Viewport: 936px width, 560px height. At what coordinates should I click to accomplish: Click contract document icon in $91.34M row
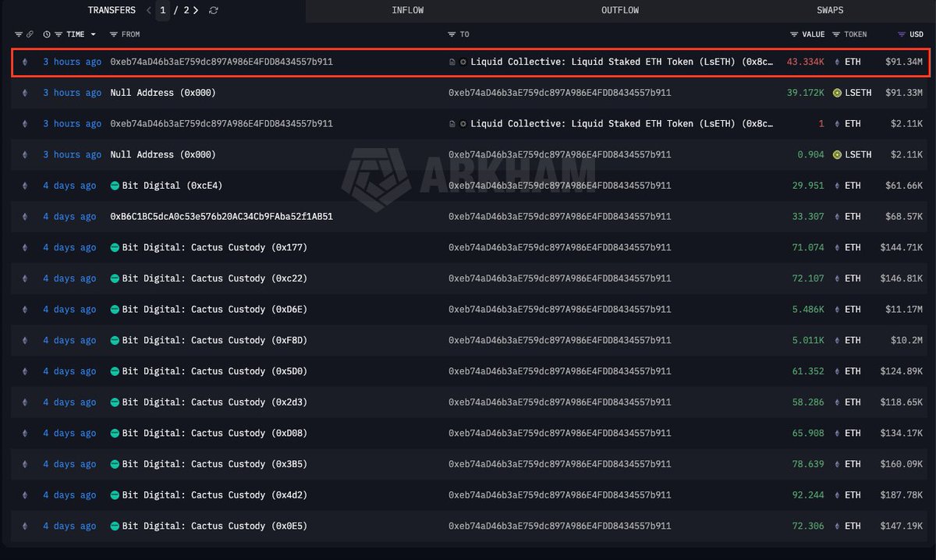452,62
